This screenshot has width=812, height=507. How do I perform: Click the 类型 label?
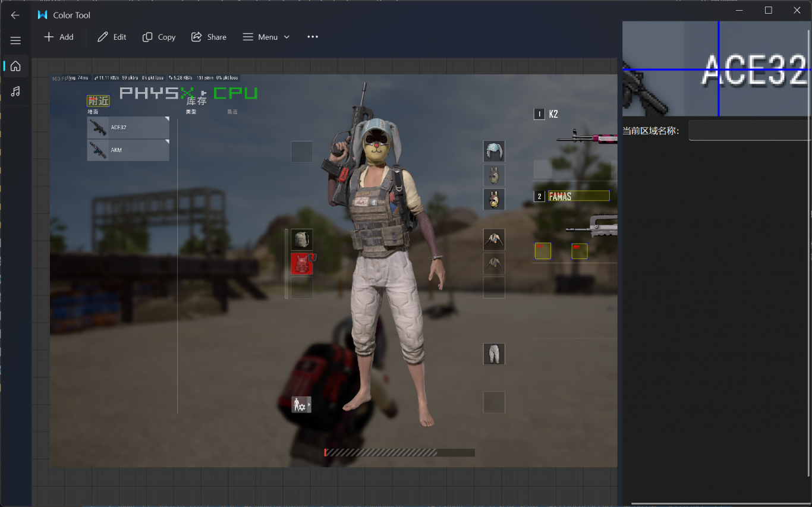point(191,112)
